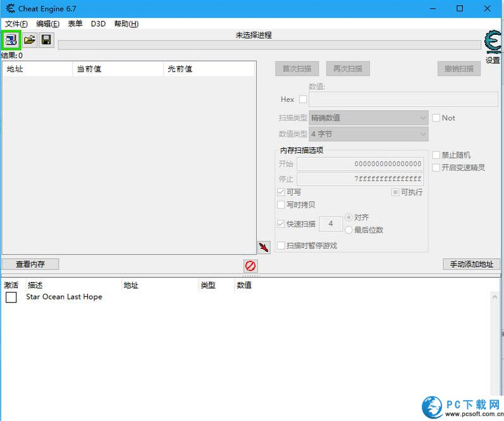The width and height of the screenshot is (504, 421).
Task: Maximize the Cheat Engine window
Action: click(460, 9)
